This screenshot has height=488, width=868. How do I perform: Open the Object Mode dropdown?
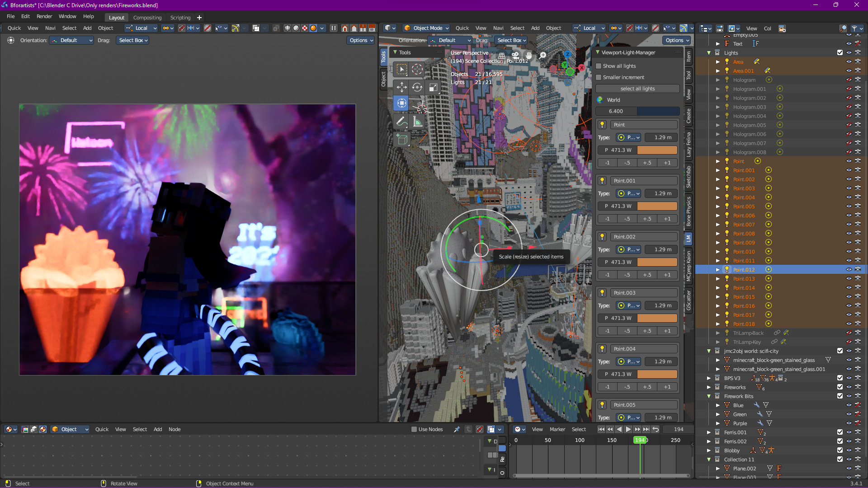click(427, 28)
